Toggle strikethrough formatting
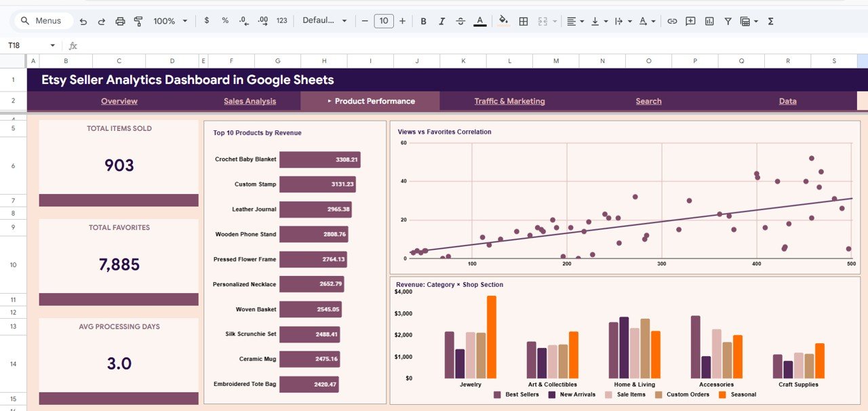 [x=460, y=21]
